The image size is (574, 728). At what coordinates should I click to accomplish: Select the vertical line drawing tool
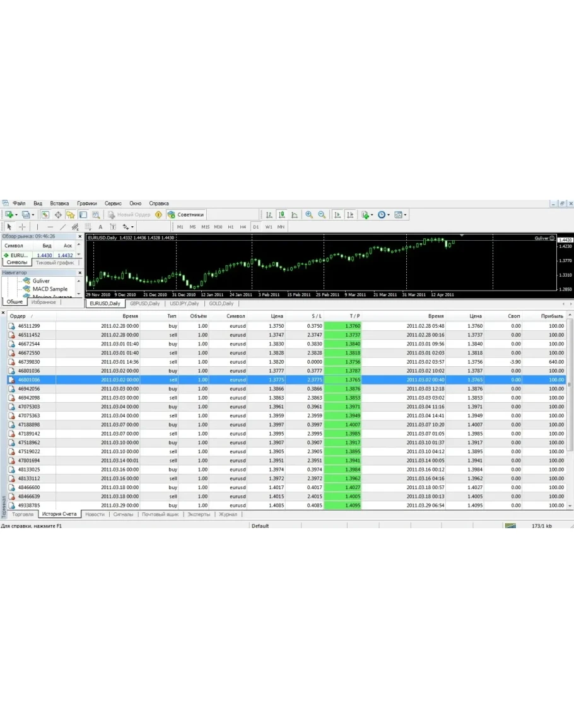(x=37, y=227)
